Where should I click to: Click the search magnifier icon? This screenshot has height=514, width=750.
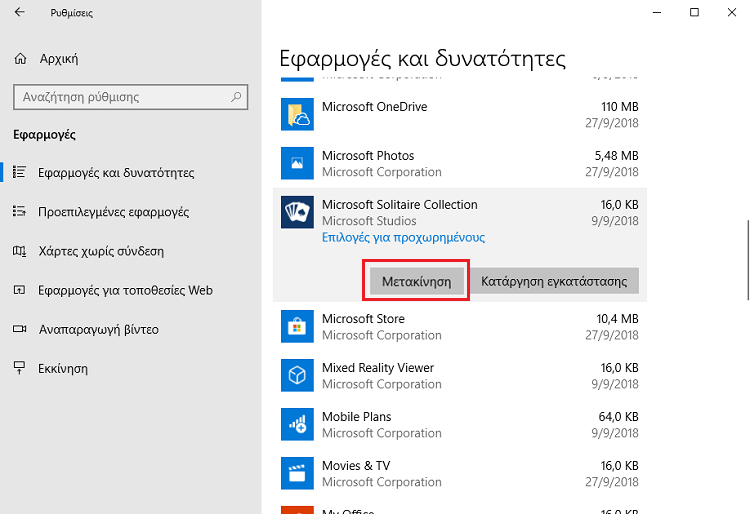tap(236, 97)
